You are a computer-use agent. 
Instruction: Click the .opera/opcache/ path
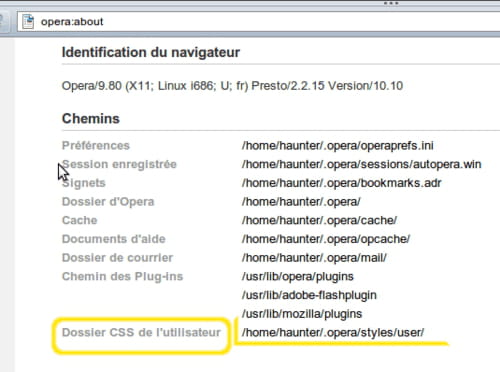[326, 239]
